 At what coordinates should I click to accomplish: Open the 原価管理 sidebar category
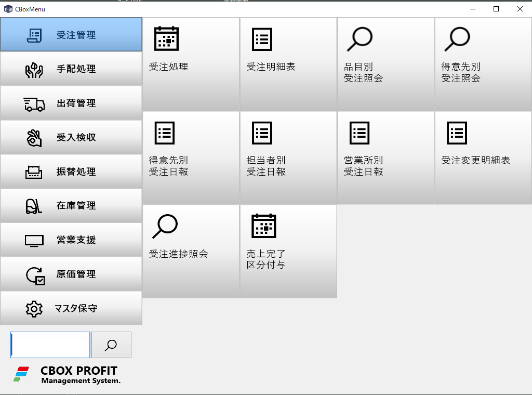click(71, 274)
